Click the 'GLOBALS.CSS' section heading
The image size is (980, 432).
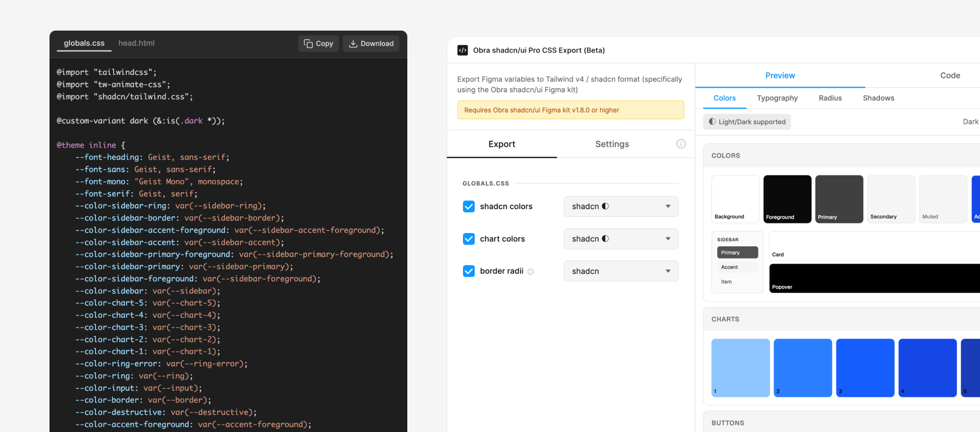click(x=485, y=184)
